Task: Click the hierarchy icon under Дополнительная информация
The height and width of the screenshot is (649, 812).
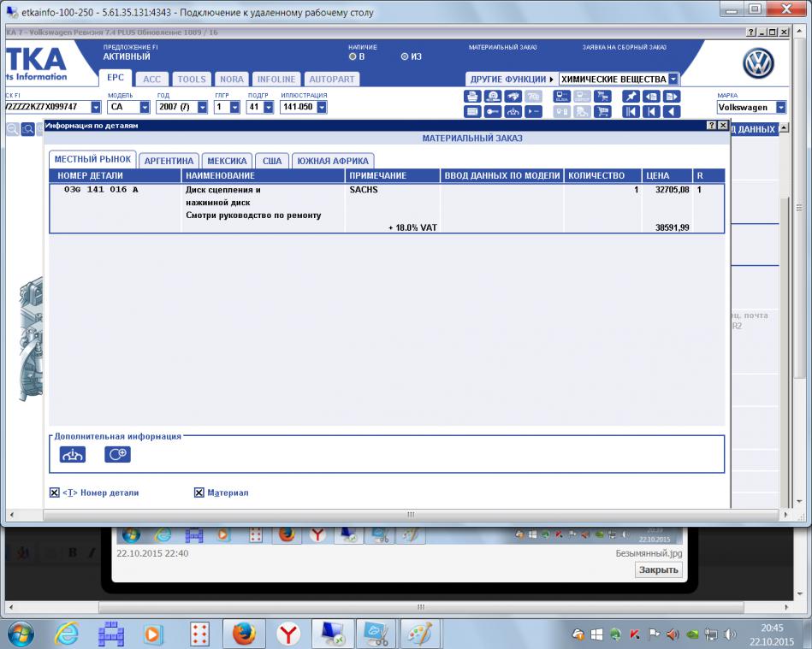Action: [x=73, y=454]
